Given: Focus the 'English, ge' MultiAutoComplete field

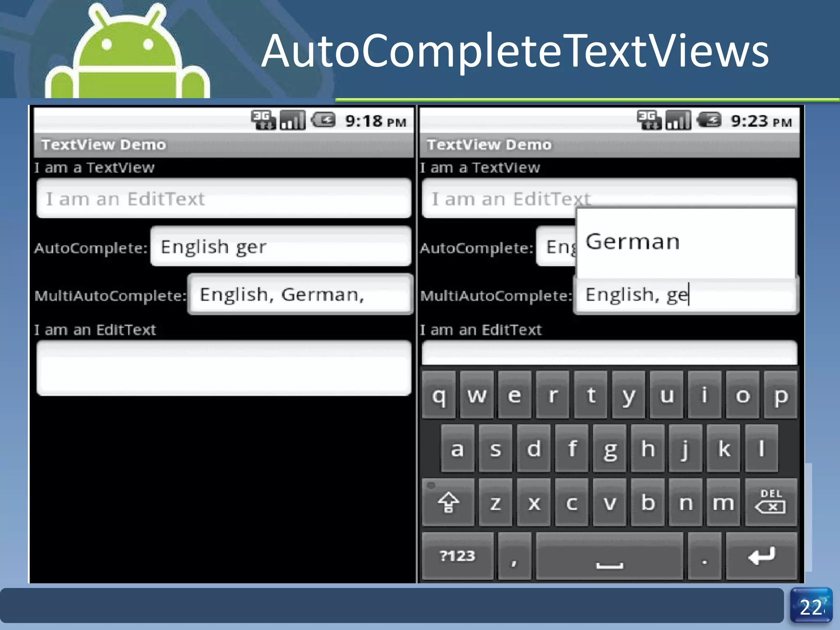Looking at the screenshot, I should pos(686,295).
